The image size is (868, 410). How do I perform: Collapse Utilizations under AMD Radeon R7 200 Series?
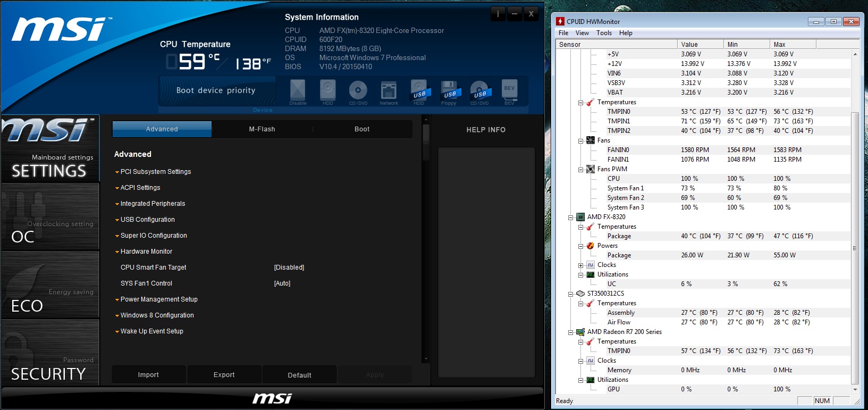580,380
